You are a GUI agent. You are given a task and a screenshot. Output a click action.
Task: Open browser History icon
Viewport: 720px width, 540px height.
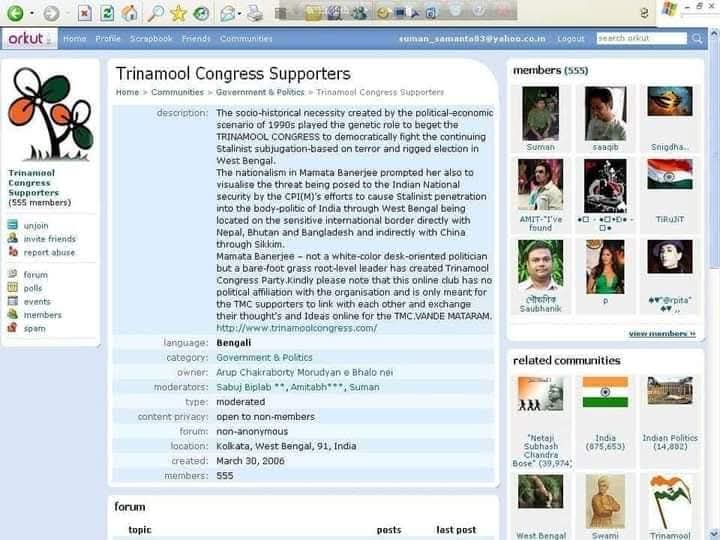[201, 13]
